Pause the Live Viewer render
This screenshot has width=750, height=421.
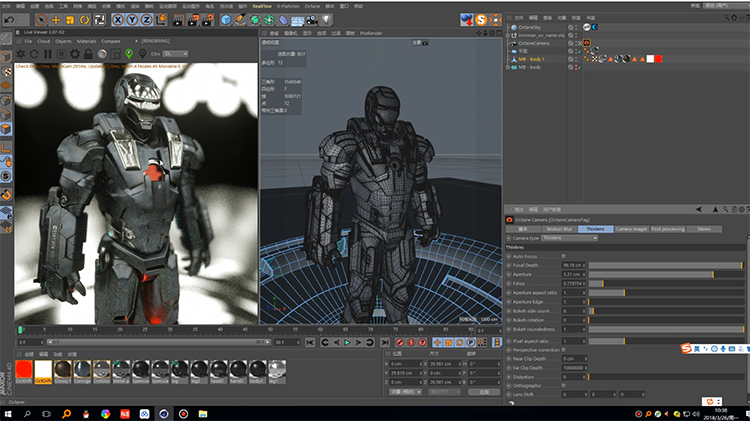click(x=48, y=54)
